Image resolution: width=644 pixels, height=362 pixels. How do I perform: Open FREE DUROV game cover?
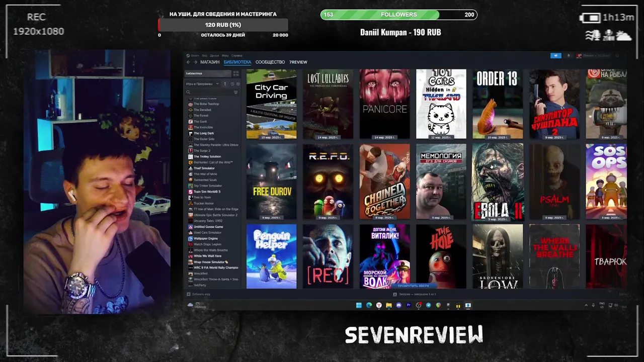click(272, 182)
